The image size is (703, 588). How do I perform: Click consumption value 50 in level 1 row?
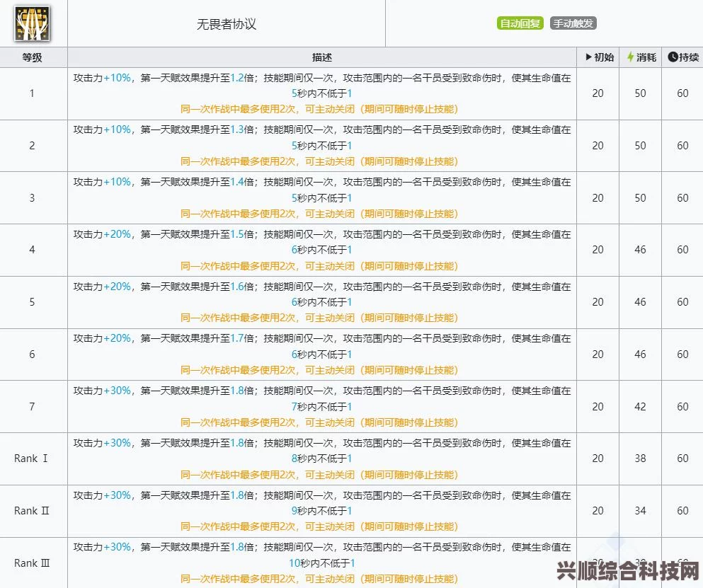point(640,93)
